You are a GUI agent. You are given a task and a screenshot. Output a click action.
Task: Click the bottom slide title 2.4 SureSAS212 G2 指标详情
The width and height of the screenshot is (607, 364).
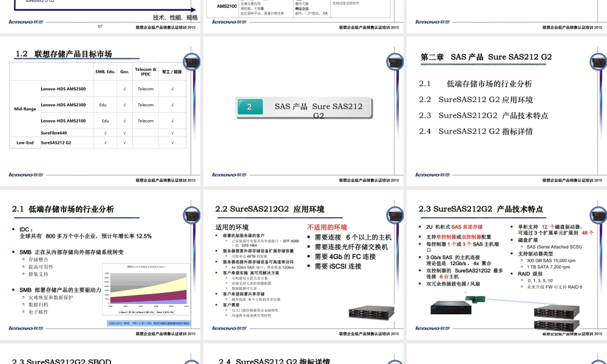(x=274, y=361)
